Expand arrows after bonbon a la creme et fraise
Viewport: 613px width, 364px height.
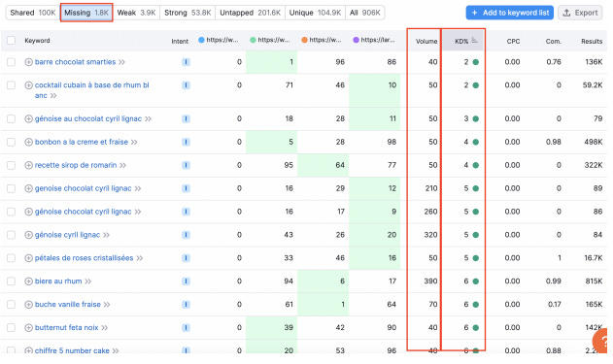pos(134,142)
